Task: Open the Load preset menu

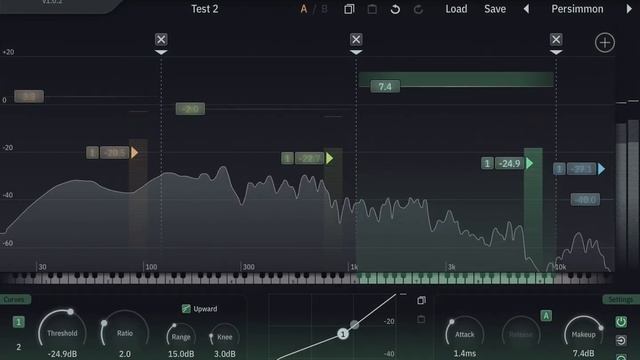Action: pos(456,9)
